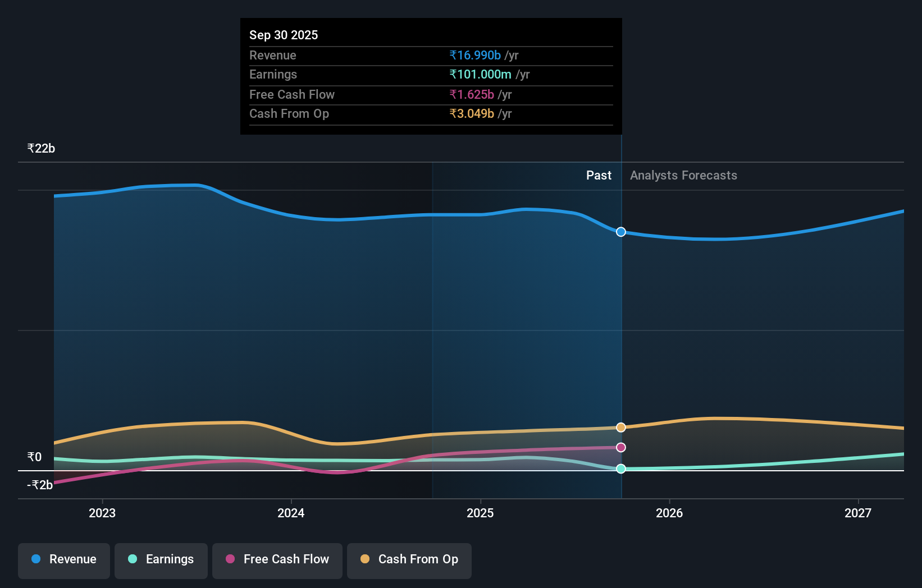Open the Analysts Forecasts section
Viewport: 922px width, 588px height.
click(x=683, y=175)
